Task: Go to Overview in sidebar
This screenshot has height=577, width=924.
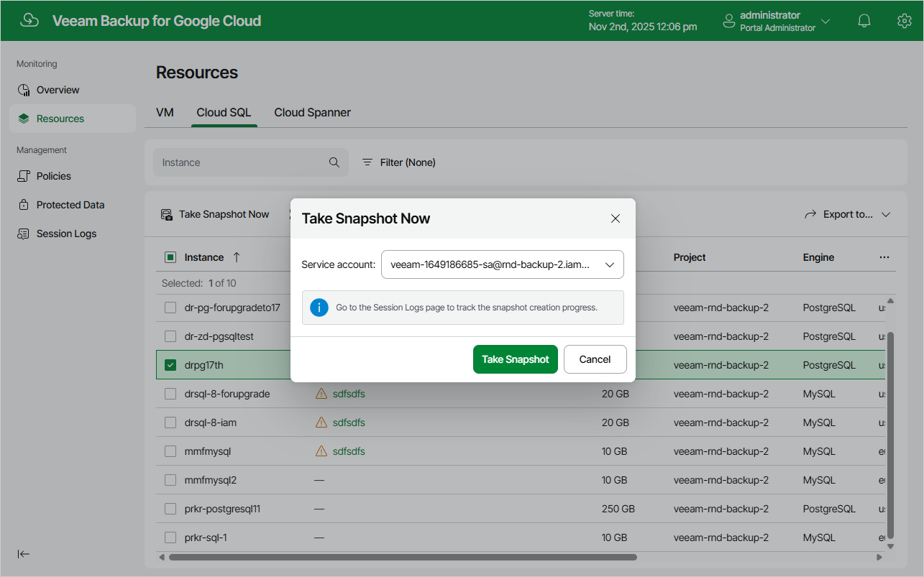Action: pyautogui.click(x=72, y=90)
